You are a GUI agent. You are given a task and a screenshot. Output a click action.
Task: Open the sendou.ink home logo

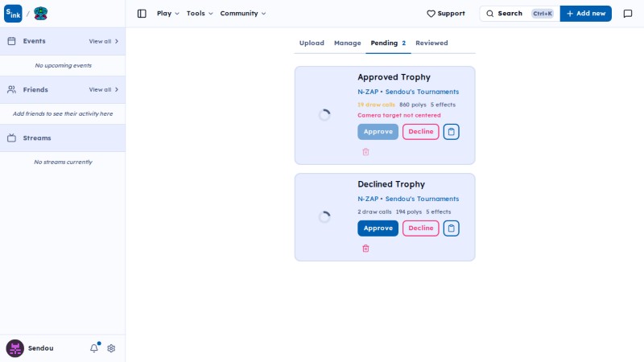13,14
